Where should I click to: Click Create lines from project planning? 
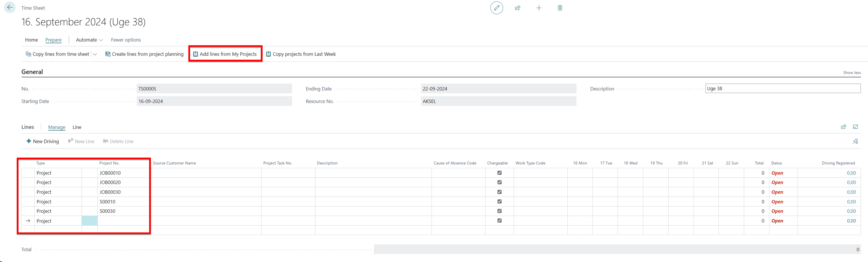(x=144, y=54)
